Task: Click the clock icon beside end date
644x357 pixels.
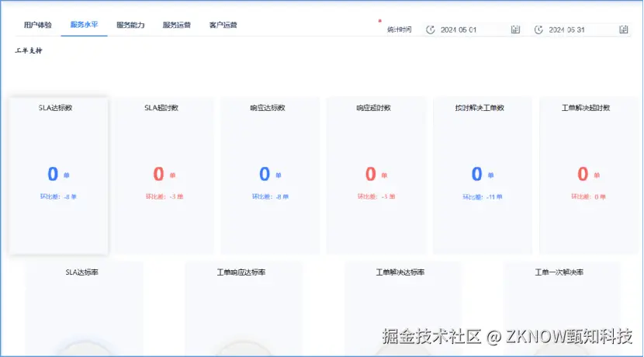Action: pyautogui.click(x=538, y=29)
